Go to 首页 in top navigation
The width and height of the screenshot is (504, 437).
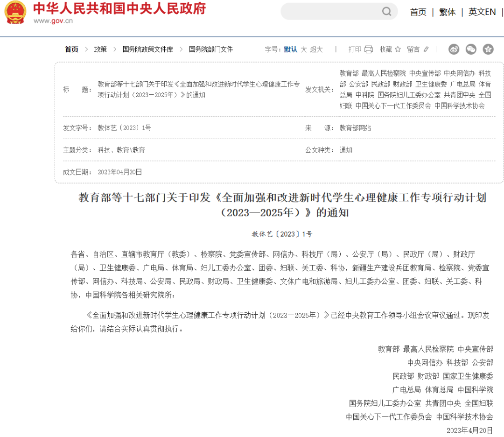pos(418,12)
